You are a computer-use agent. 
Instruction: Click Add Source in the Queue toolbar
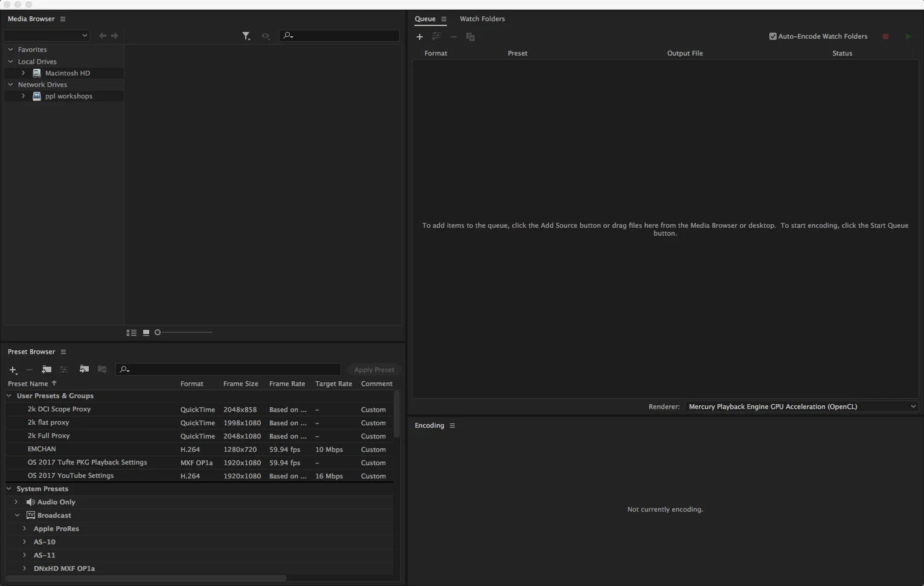[x=420, y=37]
